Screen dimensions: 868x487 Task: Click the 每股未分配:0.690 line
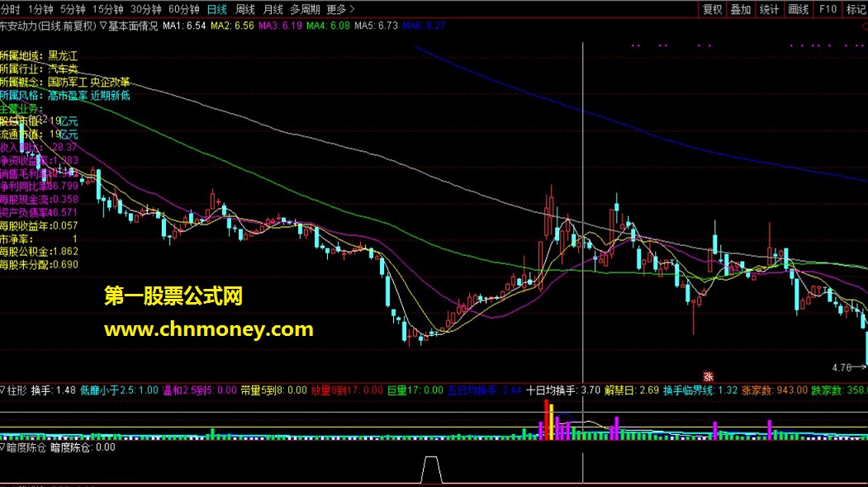[39, 264]
